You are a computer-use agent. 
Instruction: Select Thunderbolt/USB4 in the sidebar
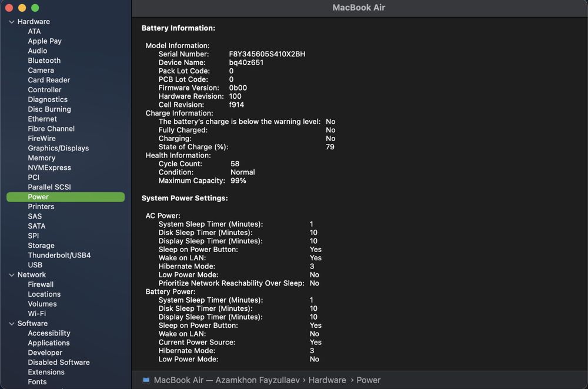tap(59, 256)
